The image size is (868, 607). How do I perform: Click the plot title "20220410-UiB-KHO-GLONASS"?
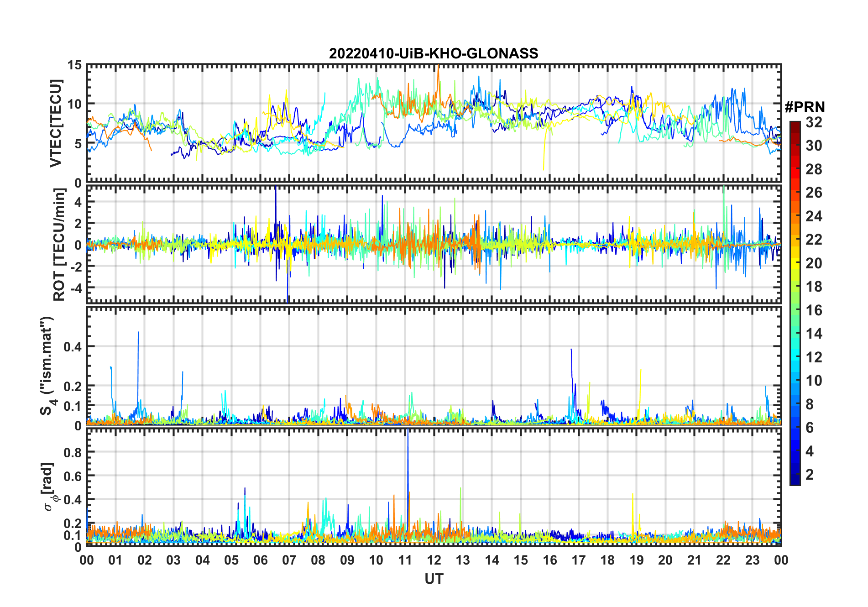434,53
